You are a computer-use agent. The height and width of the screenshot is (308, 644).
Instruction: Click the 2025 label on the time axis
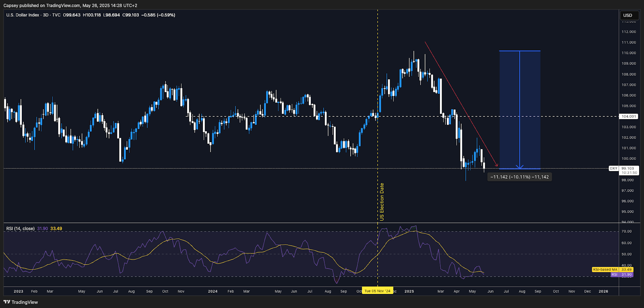tap(409, 291)
